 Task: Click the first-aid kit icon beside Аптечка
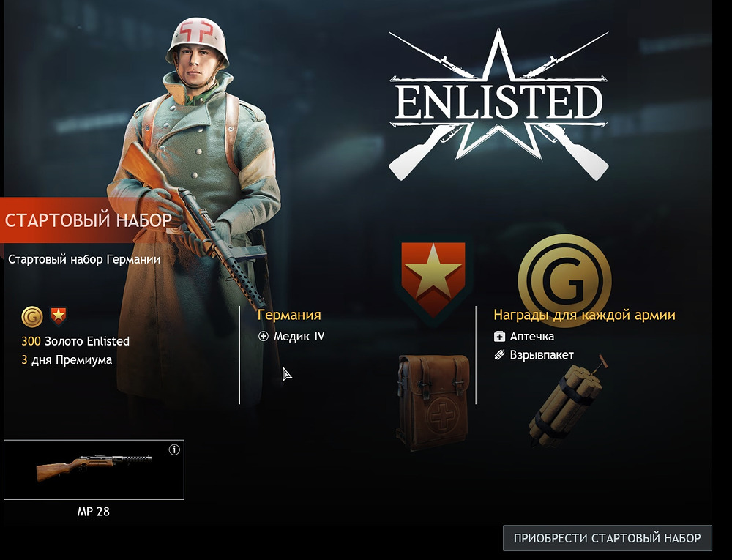coord(499,337)
